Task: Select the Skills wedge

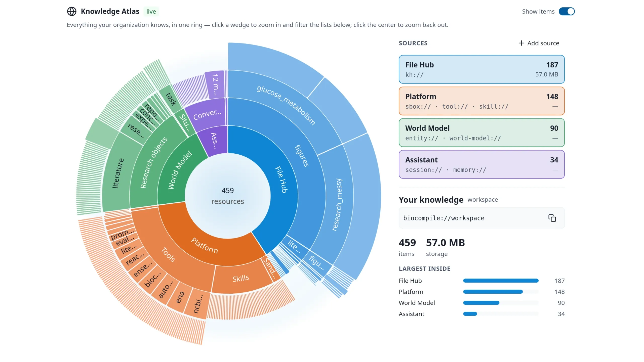Action: tap(241, 279)
